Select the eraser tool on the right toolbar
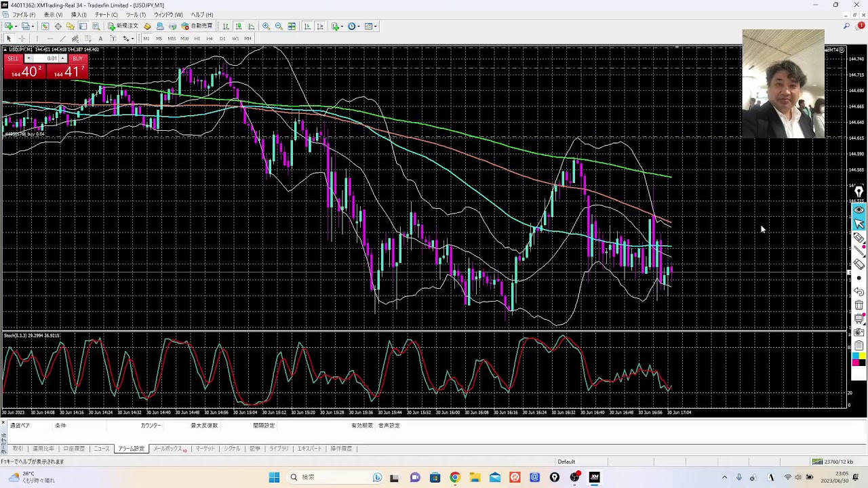 coord(859,264)
